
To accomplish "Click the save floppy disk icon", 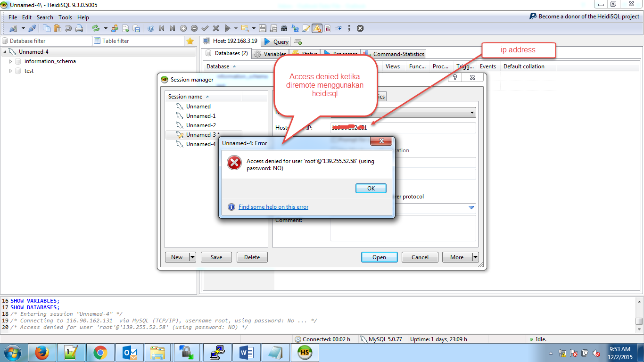I will (262, 28).
